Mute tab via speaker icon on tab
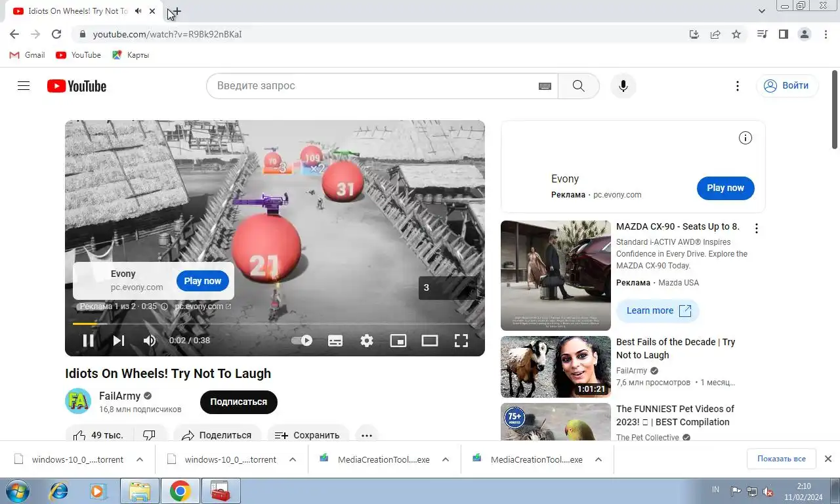Screen dimensions: 840x504 (138, 11)
